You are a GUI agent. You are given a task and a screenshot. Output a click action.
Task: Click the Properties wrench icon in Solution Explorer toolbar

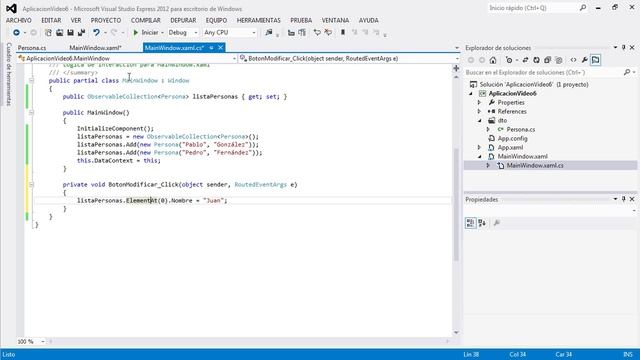(584, 60)
